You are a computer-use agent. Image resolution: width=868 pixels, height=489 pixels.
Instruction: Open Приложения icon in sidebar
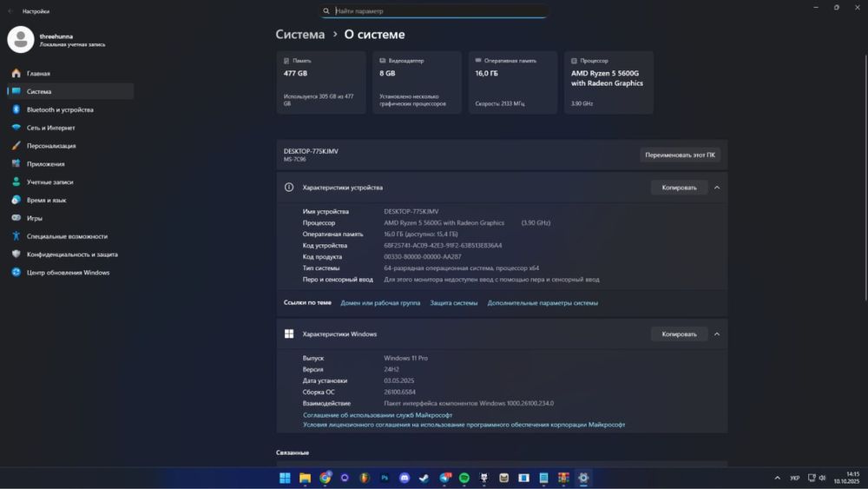coord(16,164)
